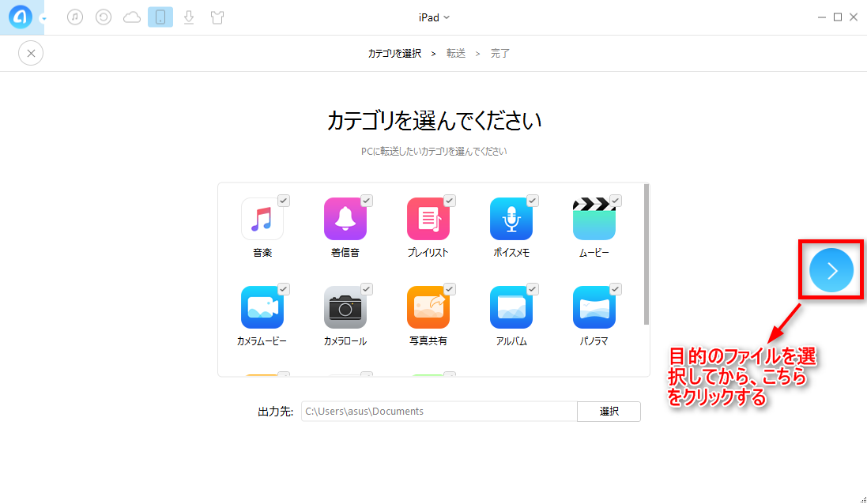Click the パノラマ label text
The height and width of the screenshot is (504, 867).
point(594,341)
